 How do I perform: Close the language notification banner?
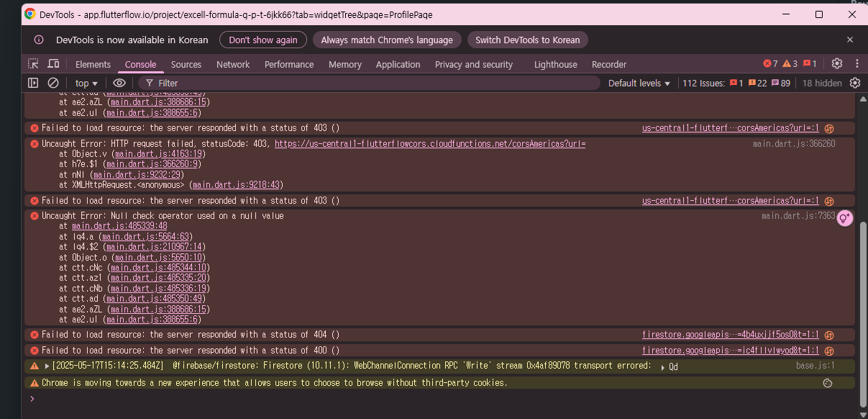click(850, 40)
